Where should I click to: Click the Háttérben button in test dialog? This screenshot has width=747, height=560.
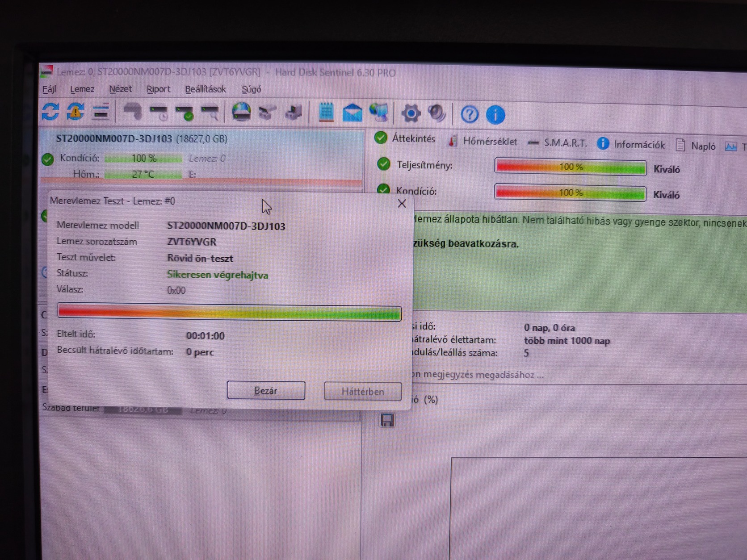(362, 392)
